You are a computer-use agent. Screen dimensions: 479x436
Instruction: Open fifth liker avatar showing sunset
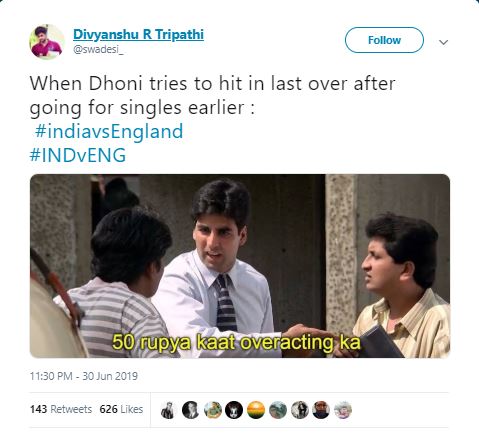tap(256, 410)
